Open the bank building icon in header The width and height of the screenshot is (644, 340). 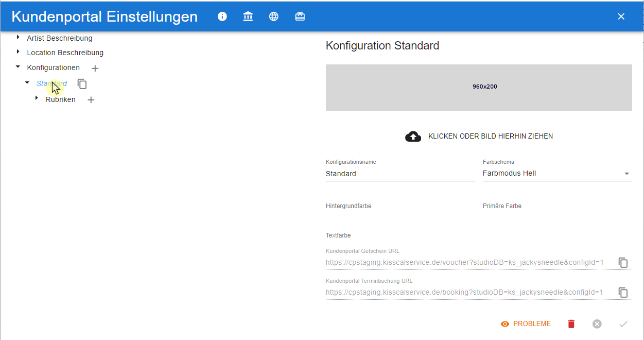248,16
